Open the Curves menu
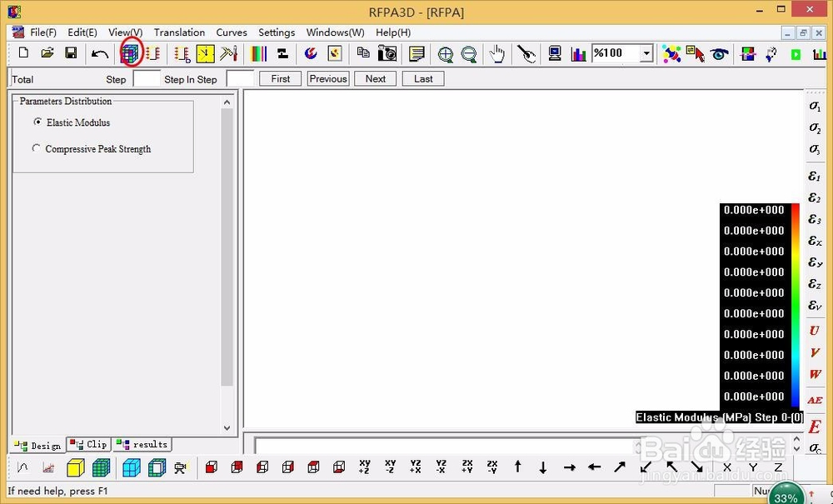The width and height of the screenshot is (833, 504). point(231,32)
